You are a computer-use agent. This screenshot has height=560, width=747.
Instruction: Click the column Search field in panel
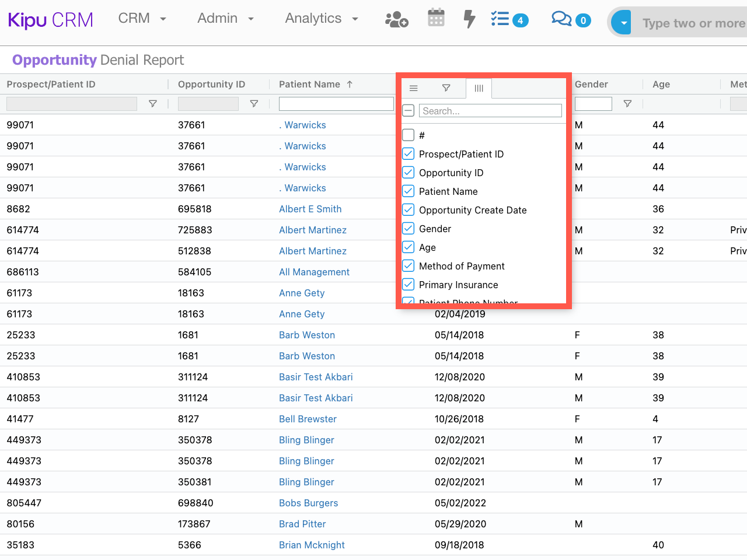point(490,111)
